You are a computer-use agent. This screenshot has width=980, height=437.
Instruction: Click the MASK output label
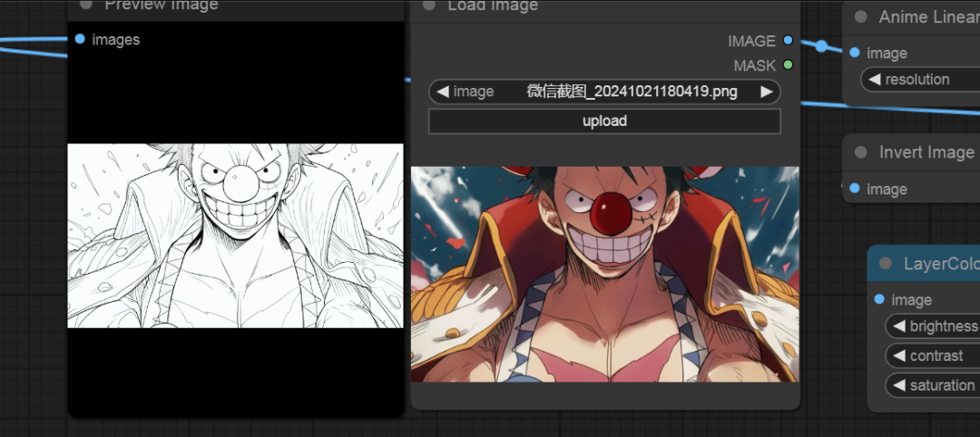(754, 65)
